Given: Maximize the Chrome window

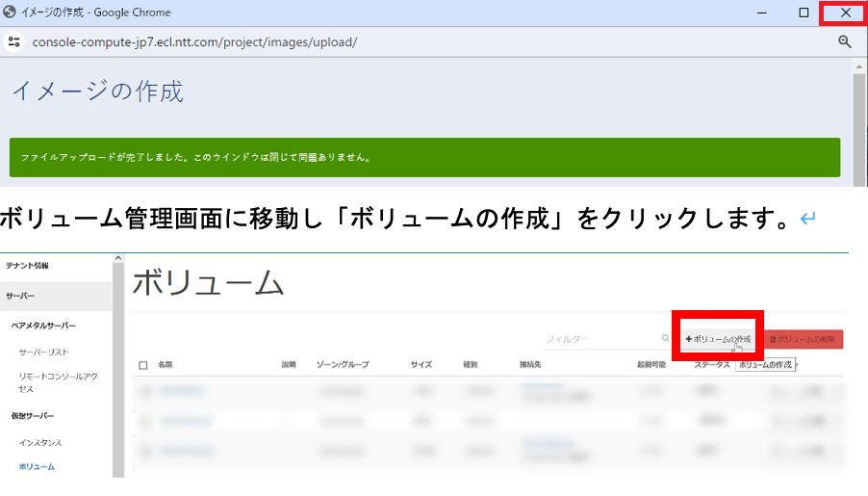Looking at the screenshot, I should [804, 13].
